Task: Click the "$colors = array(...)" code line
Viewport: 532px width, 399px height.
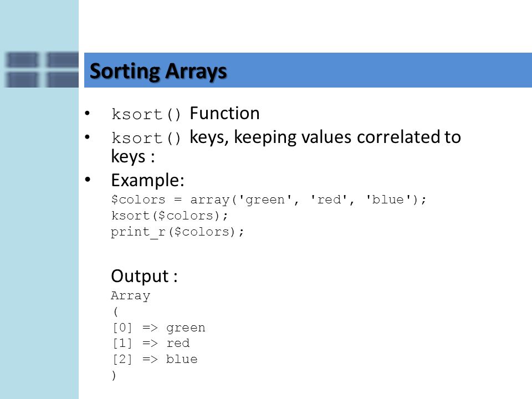Action: click(268, 199)
